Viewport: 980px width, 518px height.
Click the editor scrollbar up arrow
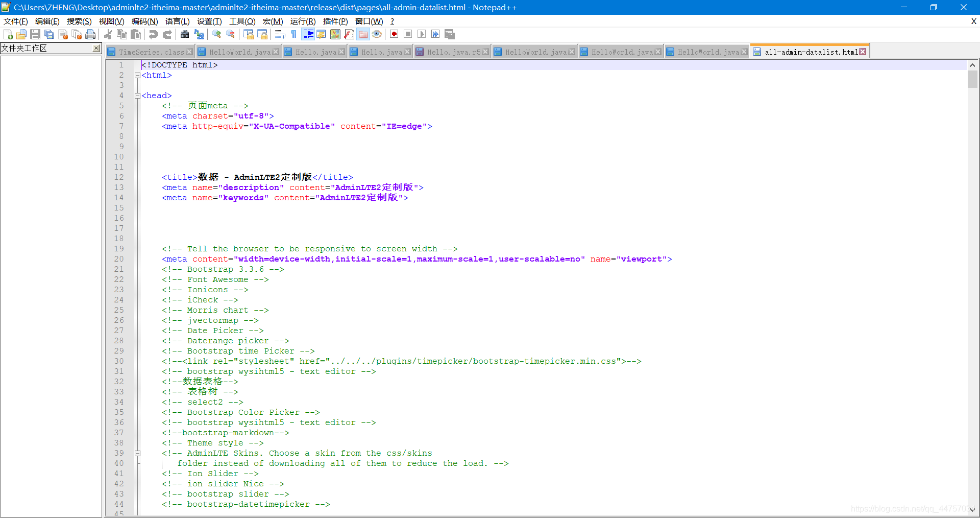(x=972, y=65)
